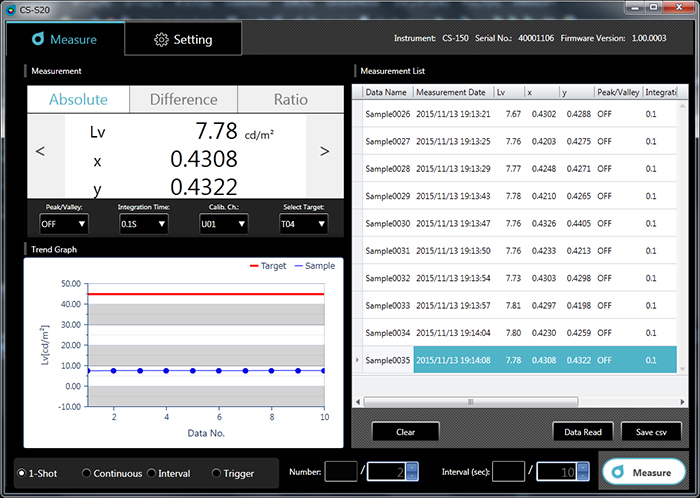Click the large Measure button

(644, 472)
